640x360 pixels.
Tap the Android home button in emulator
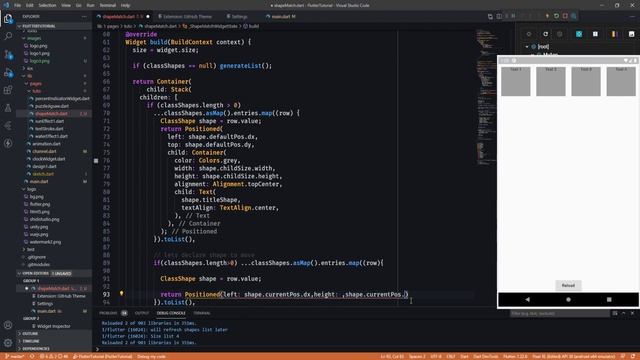point(568,300)
